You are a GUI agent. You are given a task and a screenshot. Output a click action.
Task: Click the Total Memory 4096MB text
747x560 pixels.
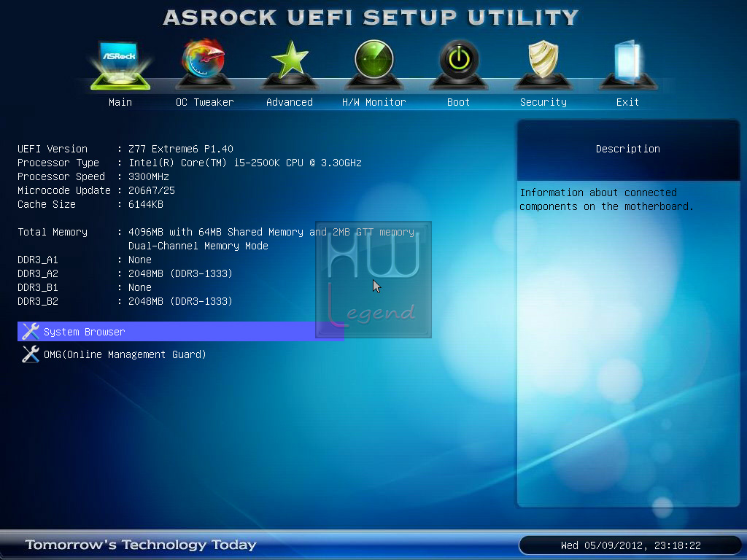[271, 232]
